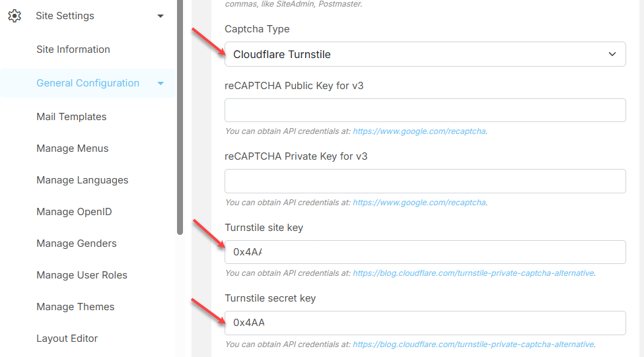Select General Configuration in sidebar

tap(88, 83)
